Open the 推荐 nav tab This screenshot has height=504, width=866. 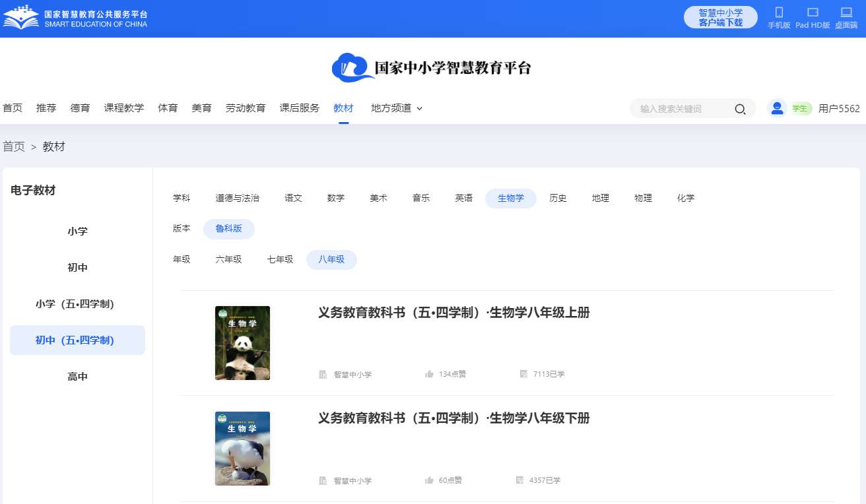pos(46,108)
